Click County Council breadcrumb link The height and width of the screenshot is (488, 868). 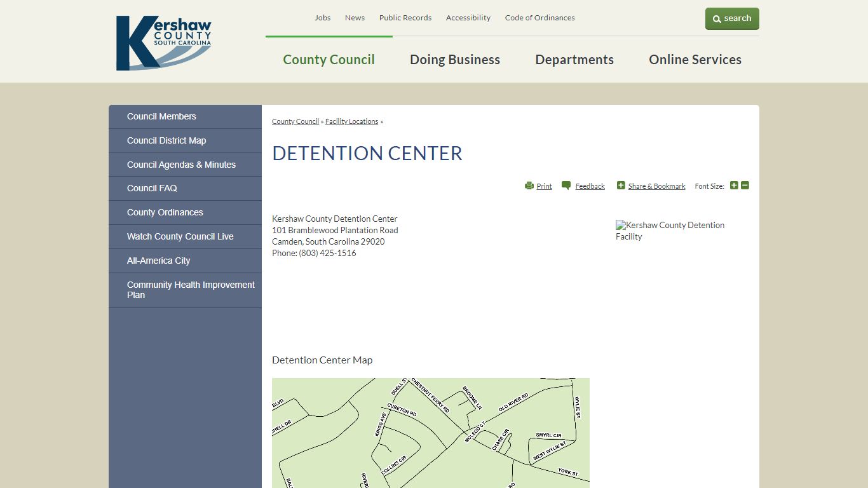(x=295, y=121)
